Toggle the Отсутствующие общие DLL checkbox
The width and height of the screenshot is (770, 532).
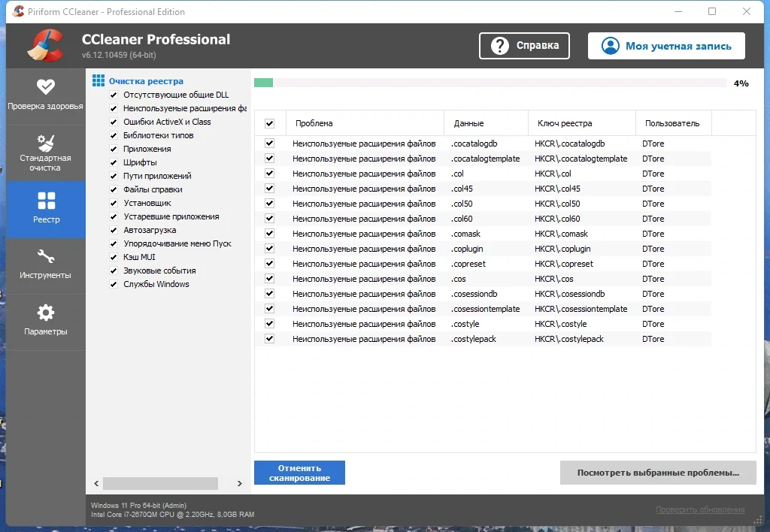[x=114, y=95]
